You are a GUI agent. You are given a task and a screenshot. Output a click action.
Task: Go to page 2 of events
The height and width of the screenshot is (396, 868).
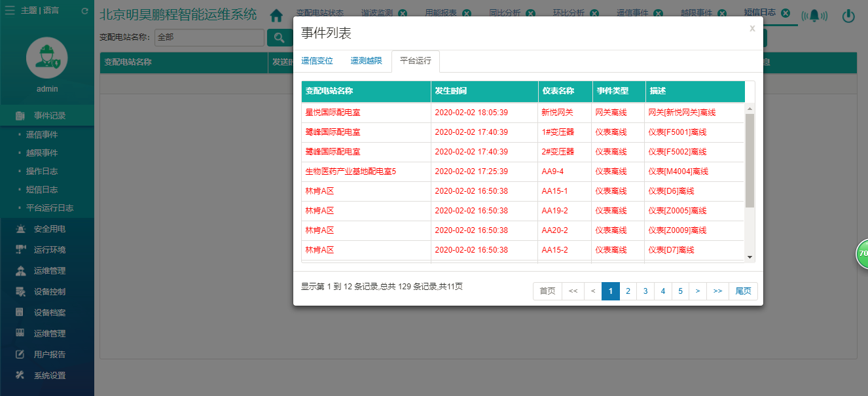pyautogui.click(x=628, y=291)
